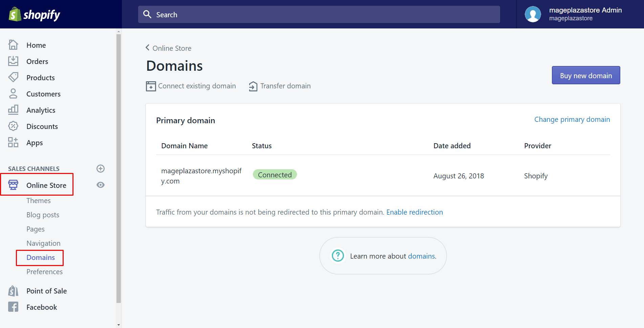Click mageplazastore Admin account name
Viewport: 644px width, 328px height.
[x=585, y=10]
